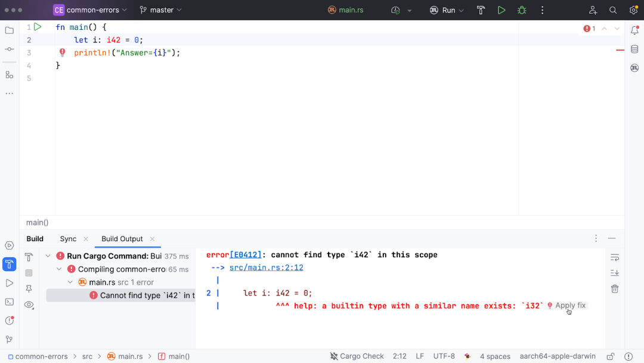Toggle read-only lock in status bar
The width and height of the screenshot is (644, 363).
pyautogui.click(x=611, y=356)
